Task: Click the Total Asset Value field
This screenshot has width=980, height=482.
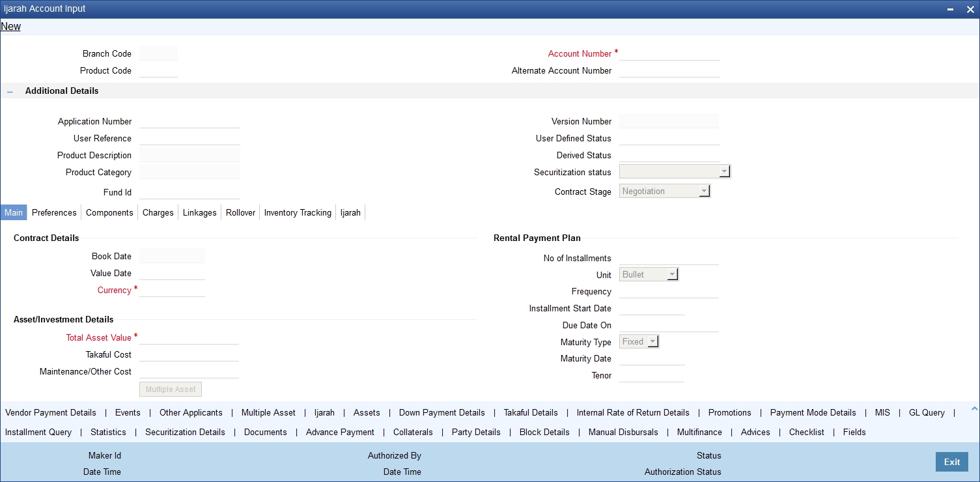Action: [189, 338]
